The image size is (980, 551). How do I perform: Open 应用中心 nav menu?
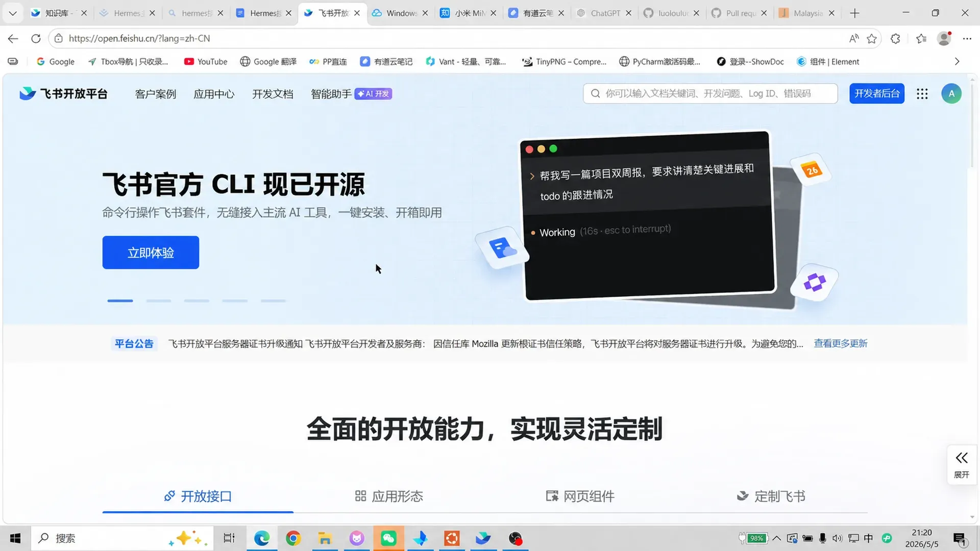pyautogui.click(x=214, y=94)
